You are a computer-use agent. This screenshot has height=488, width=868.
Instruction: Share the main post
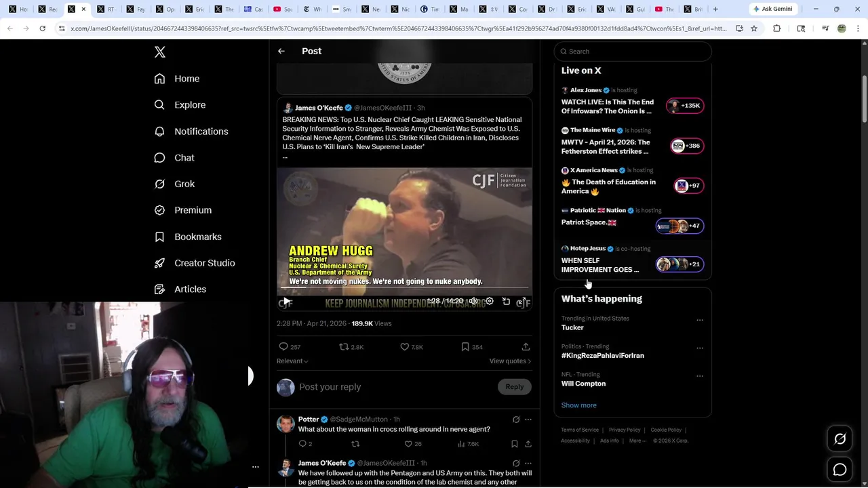tap(526, 346)
